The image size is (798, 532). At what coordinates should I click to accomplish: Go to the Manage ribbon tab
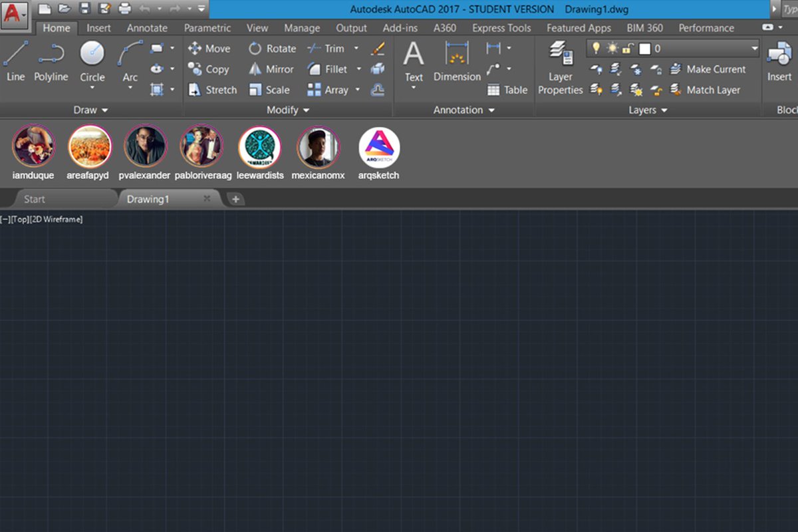click(302, 28)
